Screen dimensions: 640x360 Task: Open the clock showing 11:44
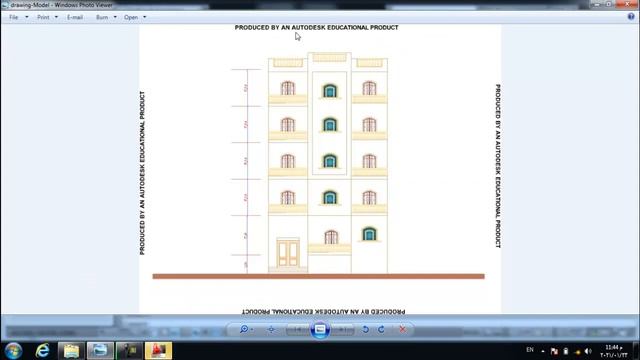pyautogui.click(x=614, y=351)
